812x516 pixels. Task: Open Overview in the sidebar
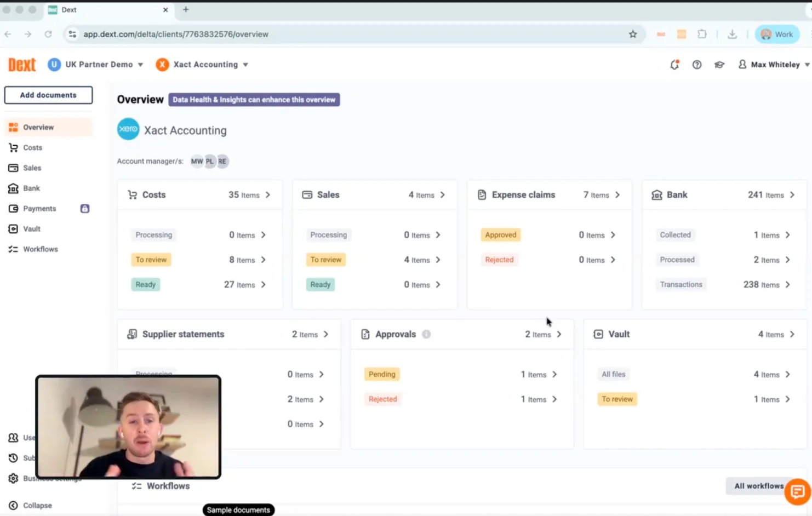tap(48, 127)
